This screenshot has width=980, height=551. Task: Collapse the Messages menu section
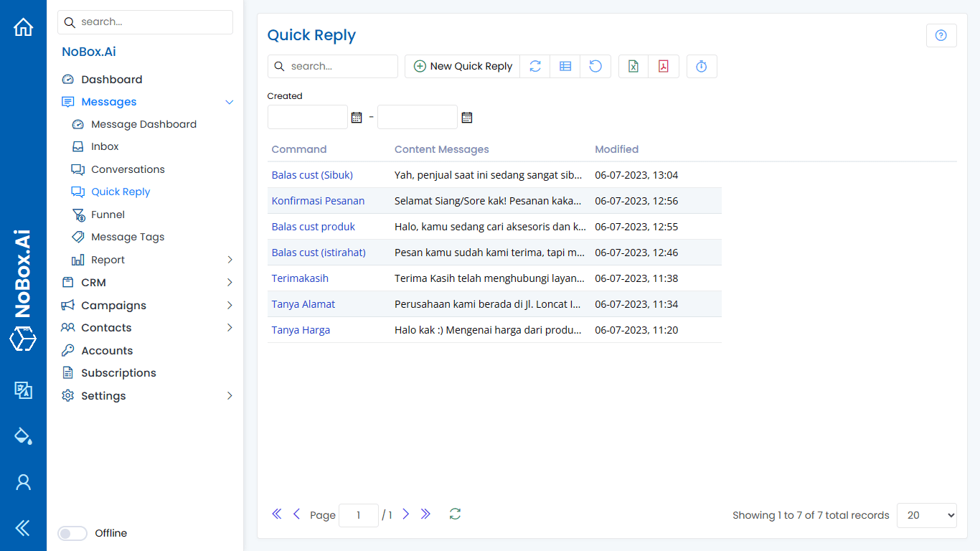[229, 102]
